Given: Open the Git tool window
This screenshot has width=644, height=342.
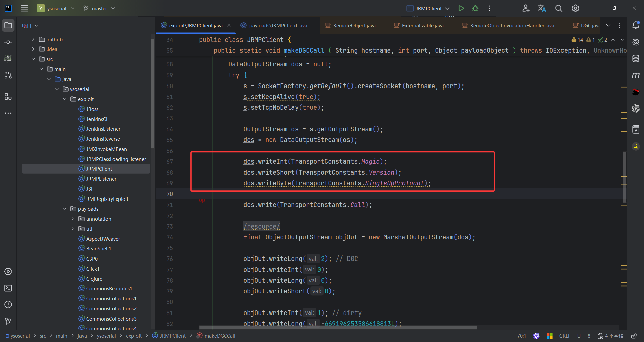Looking at the screenshot, I should point(8,321).
